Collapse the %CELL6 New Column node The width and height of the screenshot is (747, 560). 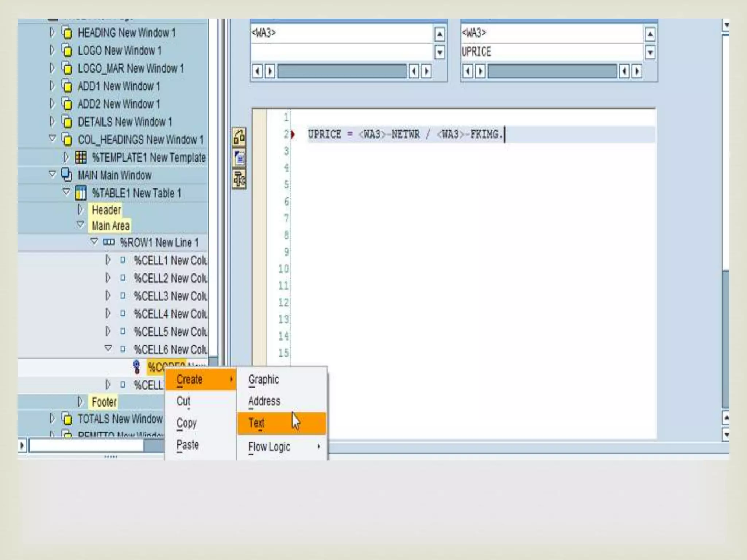(108, 349)
